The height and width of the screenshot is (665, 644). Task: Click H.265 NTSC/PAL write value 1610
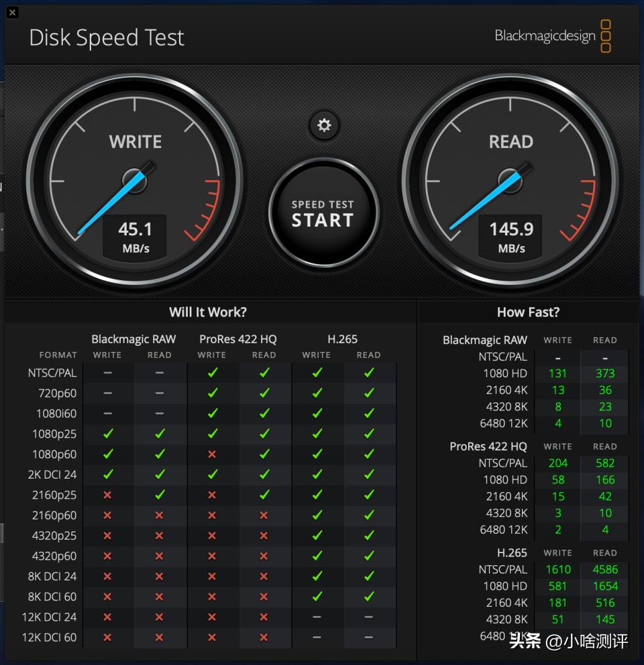pos(558,570)
